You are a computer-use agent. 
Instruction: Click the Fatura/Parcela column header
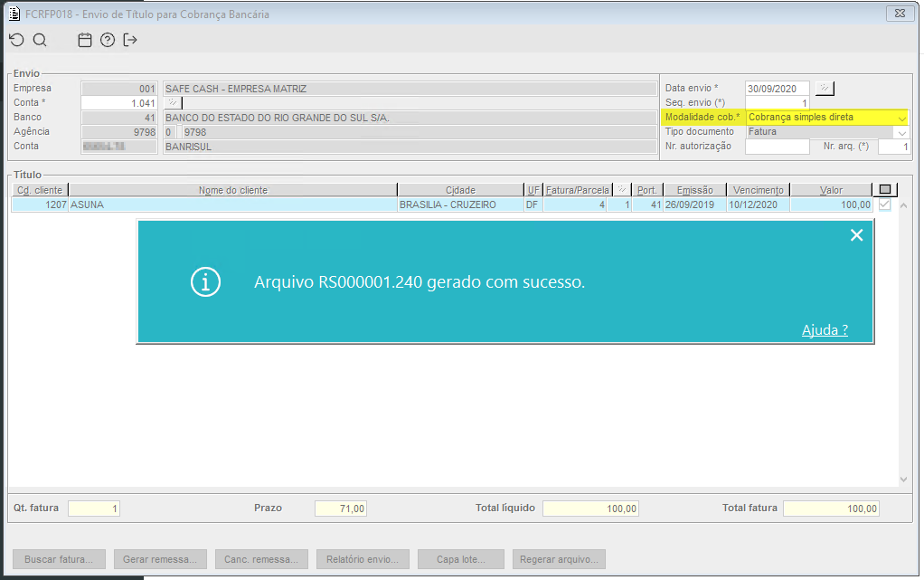click(578, 190)
